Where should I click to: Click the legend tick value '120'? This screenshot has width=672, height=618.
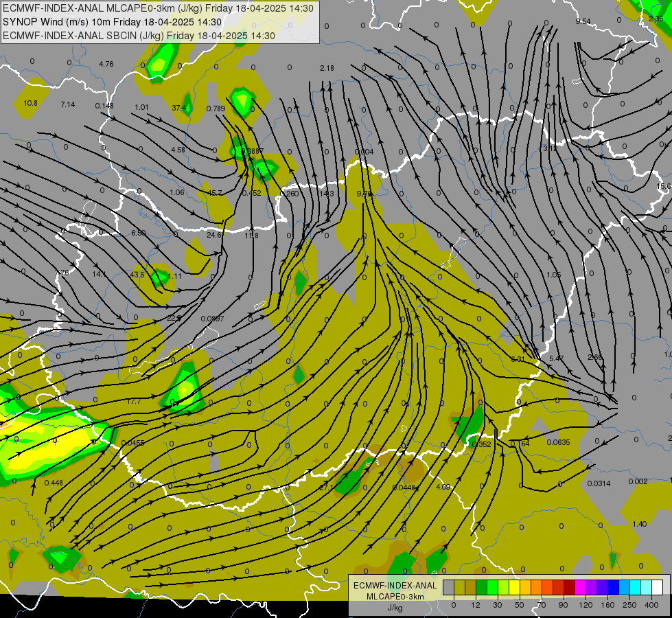[586, 605]
